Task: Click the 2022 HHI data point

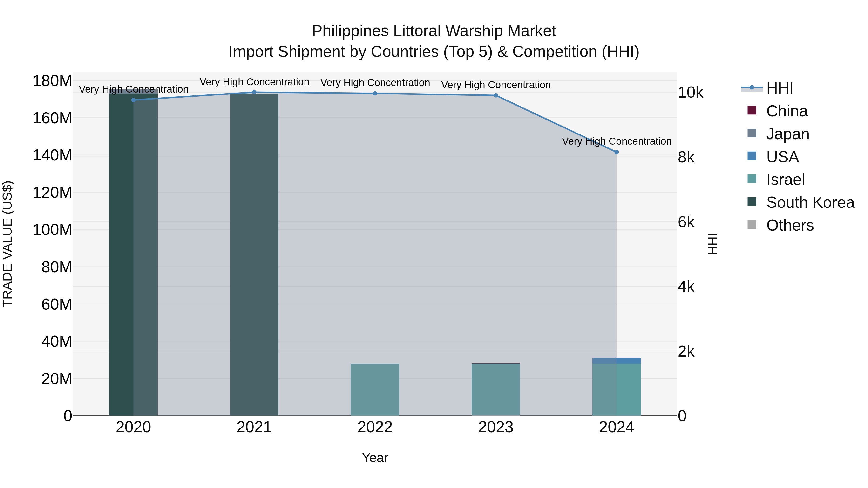Action: coord(375,94)
